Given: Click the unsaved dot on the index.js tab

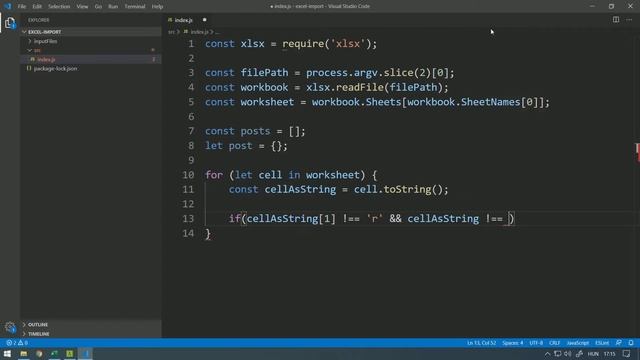Looking at the screenshot, I should pos(204,20).
